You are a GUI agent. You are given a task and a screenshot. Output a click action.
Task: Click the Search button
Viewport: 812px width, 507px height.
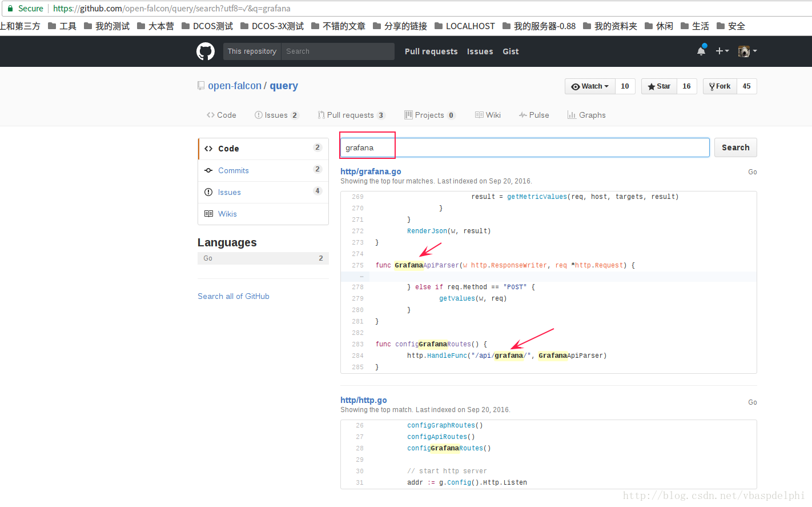pos(735,147)
